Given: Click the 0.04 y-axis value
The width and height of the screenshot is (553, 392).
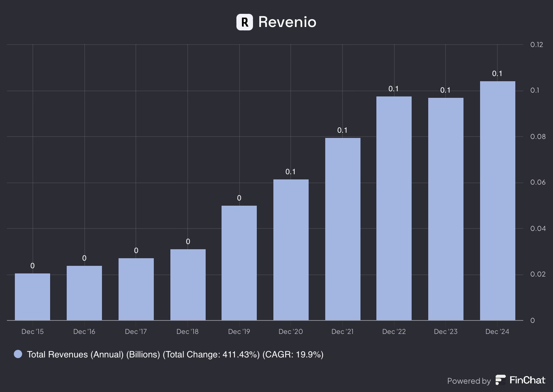Looking at the screenshot, I should pos(538,228).
